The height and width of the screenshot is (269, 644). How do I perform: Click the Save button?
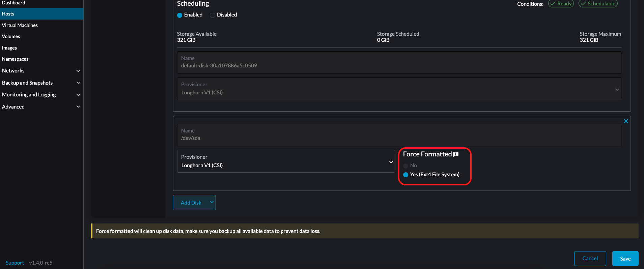pos(625,259)
